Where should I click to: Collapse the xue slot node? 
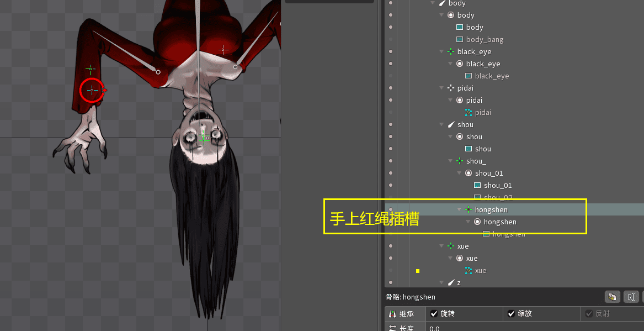(450, 258)
